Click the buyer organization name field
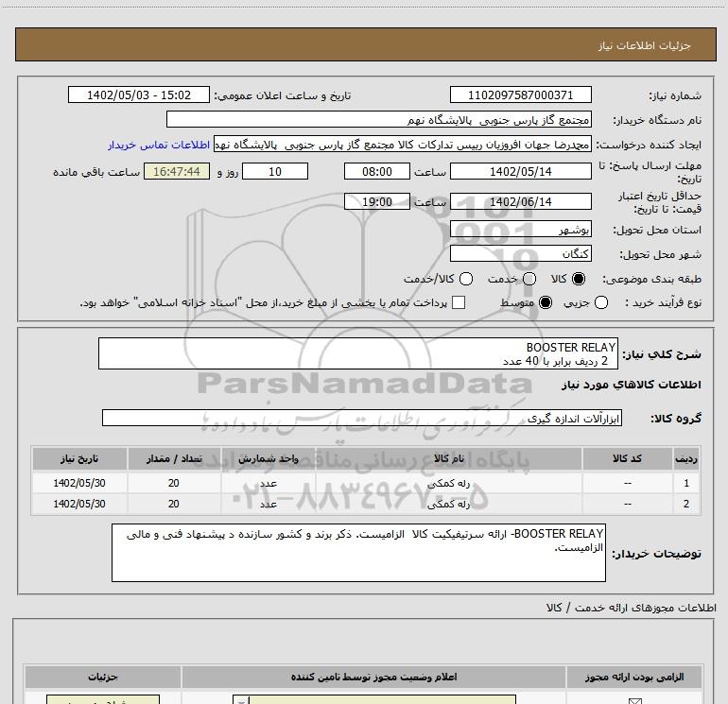 (x=379, y=119)
